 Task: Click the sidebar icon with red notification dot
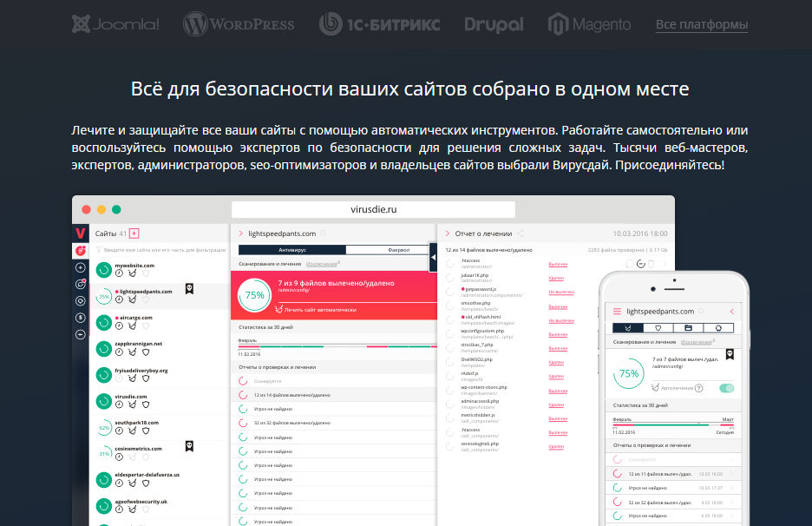tap(81, 284)
